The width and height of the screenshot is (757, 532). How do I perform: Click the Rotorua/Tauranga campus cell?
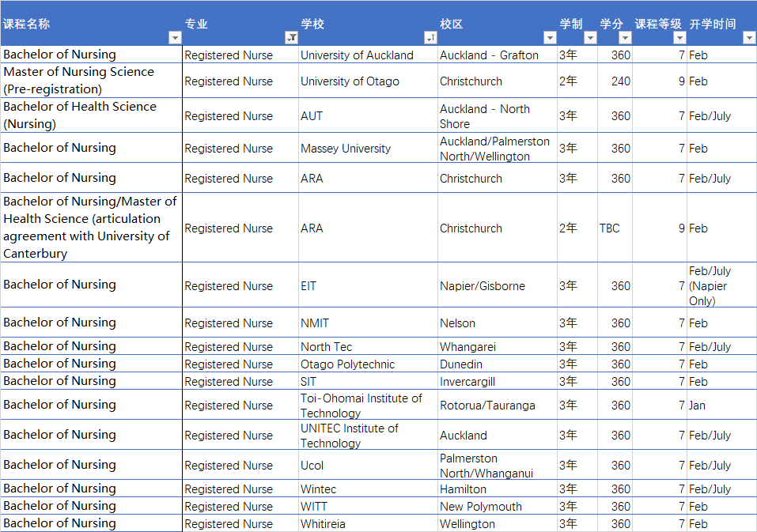pos(498,406)
